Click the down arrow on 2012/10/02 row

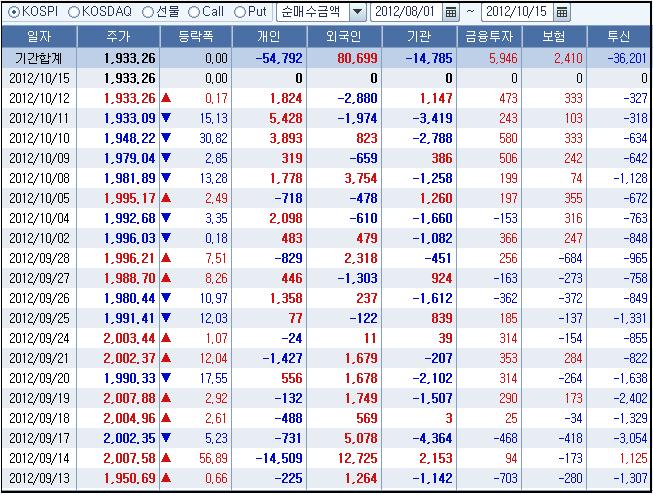166,238
